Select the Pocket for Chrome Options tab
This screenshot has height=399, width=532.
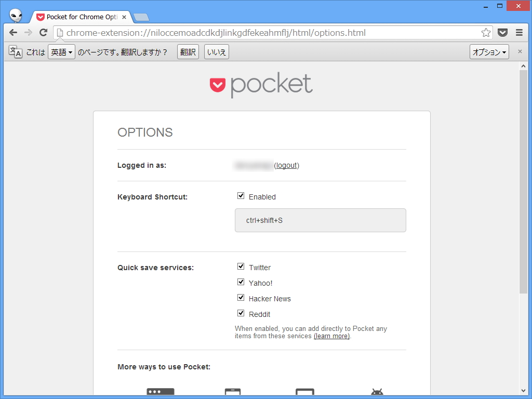(x=82, y=17)
